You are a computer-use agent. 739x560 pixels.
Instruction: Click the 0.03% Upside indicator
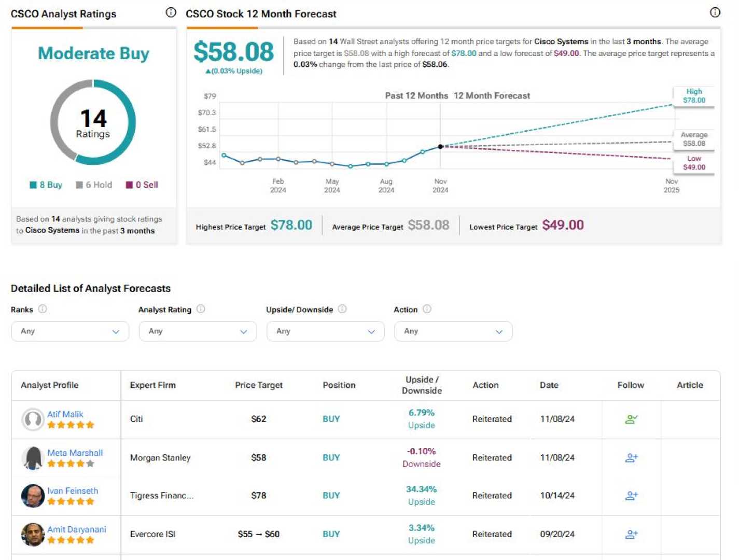point(234,71)
